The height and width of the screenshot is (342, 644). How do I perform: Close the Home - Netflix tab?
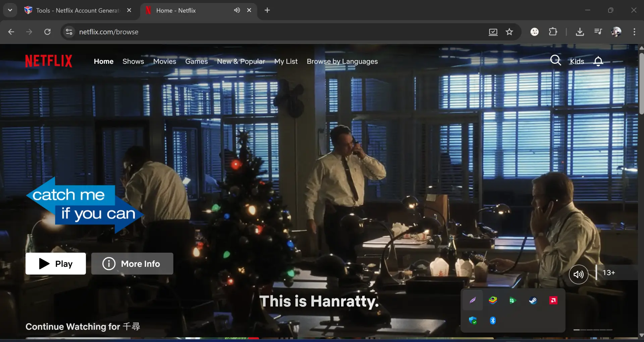pyautogui.click(x=249, y=10)
